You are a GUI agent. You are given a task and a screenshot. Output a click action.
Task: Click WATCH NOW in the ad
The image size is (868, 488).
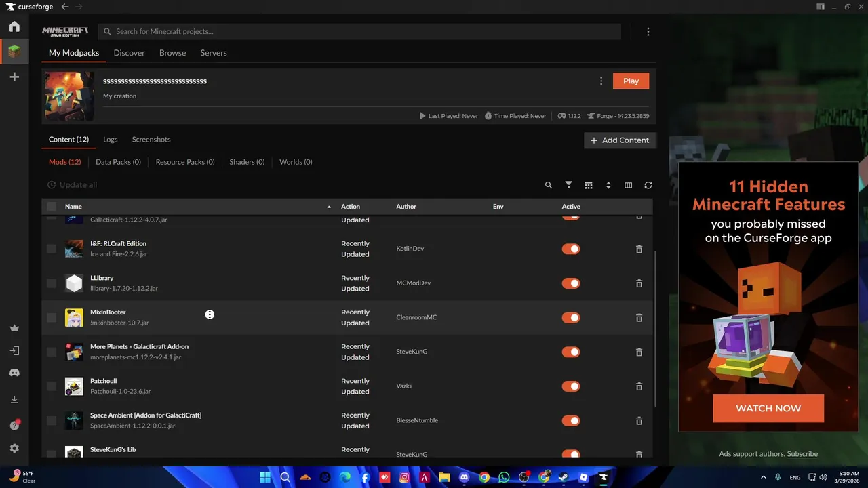(768, 409)
